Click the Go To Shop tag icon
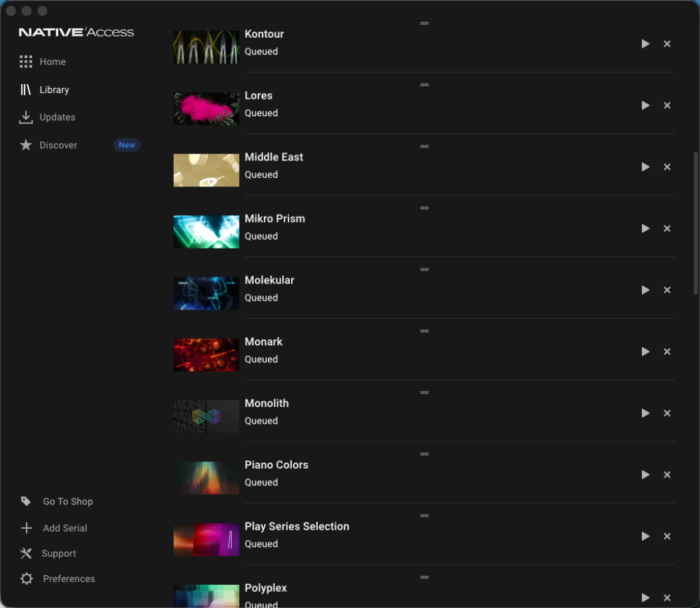Viewport: 700px width, 608px height. click(x=26, y=502)
